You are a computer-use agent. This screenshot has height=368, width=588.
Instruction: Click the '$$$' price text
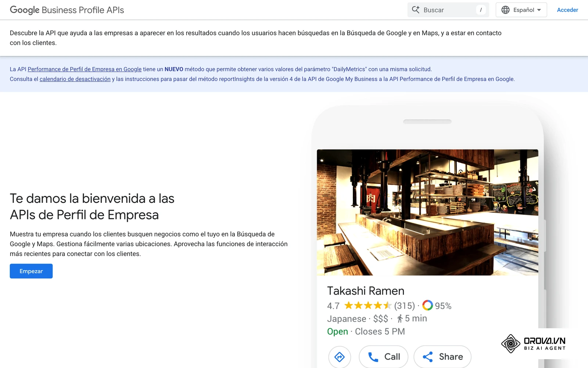381,319
